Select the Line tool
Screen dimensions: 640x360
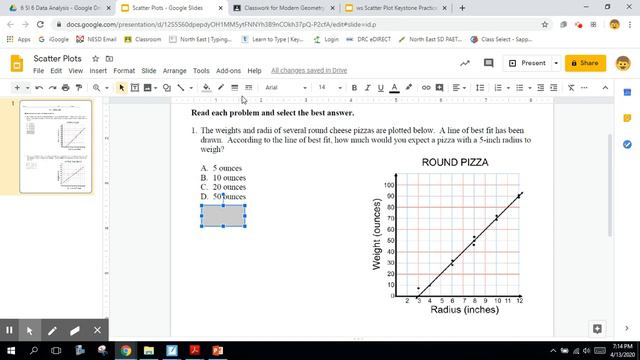point(181,88)
